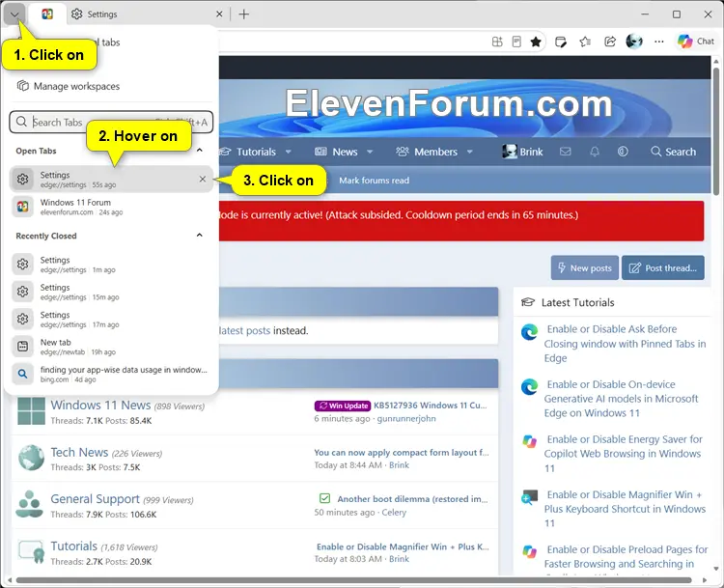Click the Tech News globe icon

[32, 458]
